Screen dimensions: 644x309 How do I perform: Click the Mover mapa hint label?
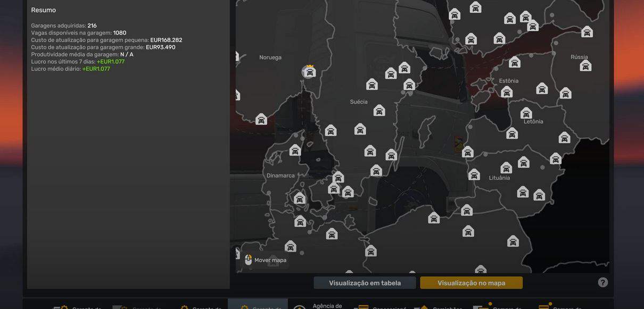point(270,260)
